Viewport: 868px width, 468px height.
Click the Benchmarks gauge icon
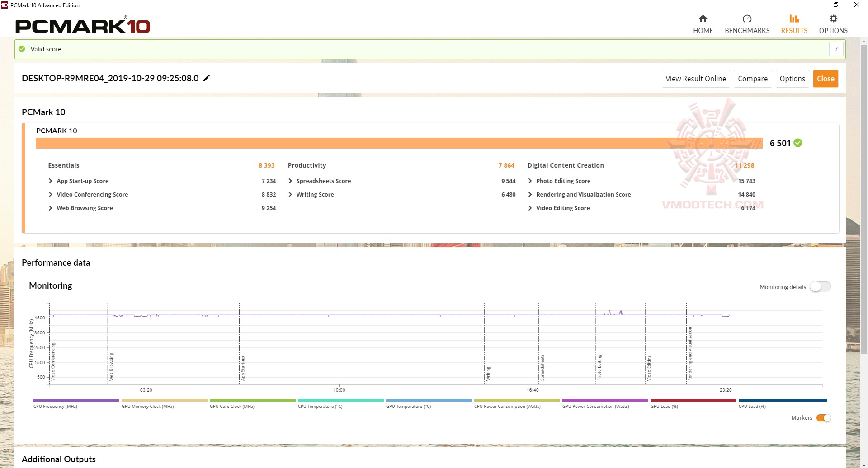pyautogui.click(x=747, y=19)
